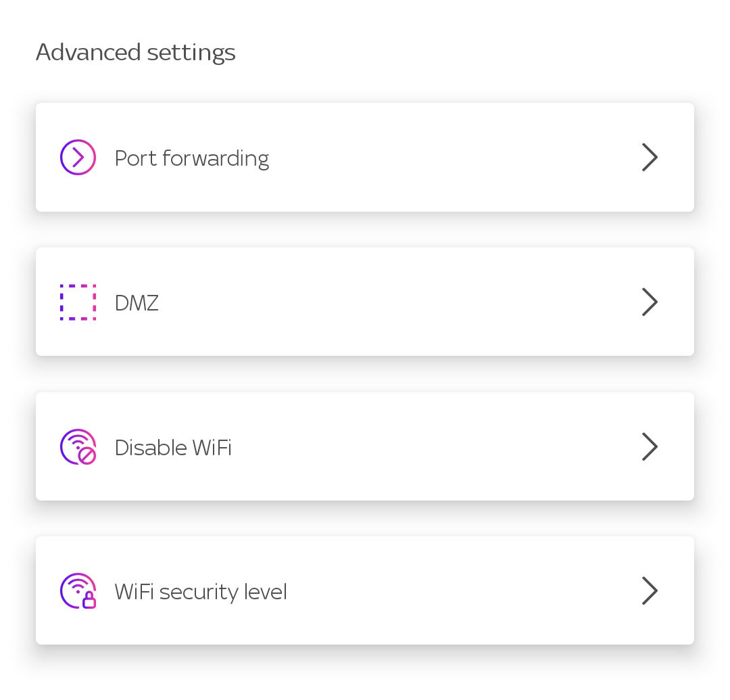Tap the prohibited-circle badge on Disable WiFi icon

(x=87, y=456)
